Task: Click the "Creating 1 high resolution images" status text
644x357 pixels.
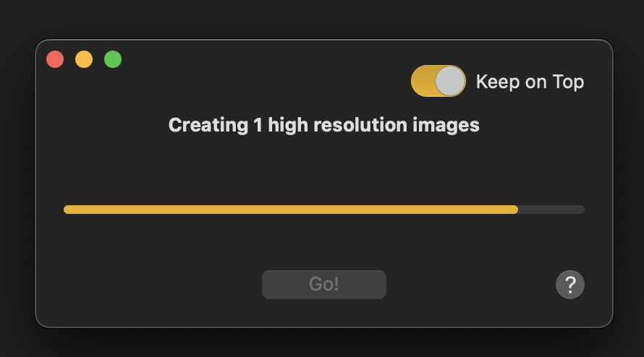Action: point(323,125)
